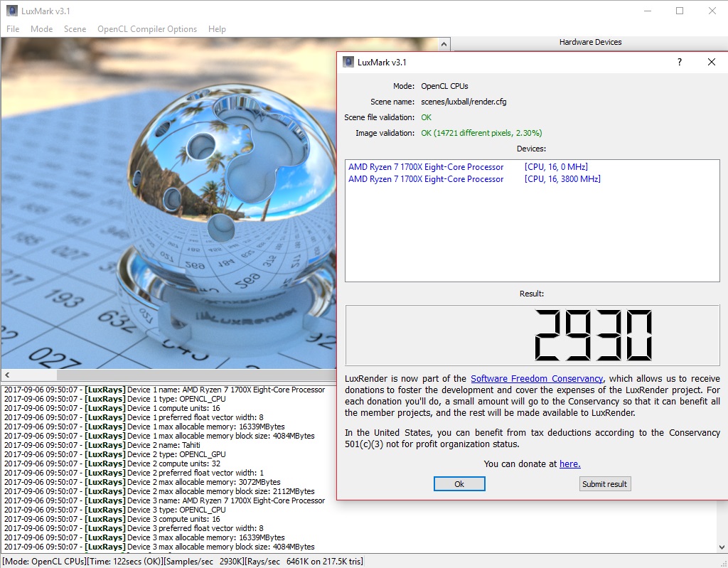Viewport: 728px width, 568px height.
Task: Click the LuxMark icon in the result dialog title bar
Action: (x=348, y=62)
